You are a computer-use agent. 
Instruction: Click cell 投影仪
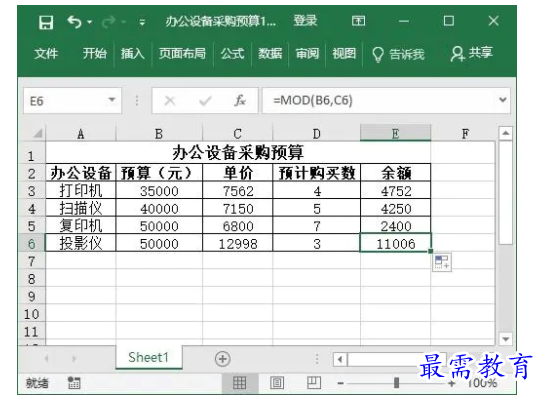pyautogui.click(x=80, y=243)
